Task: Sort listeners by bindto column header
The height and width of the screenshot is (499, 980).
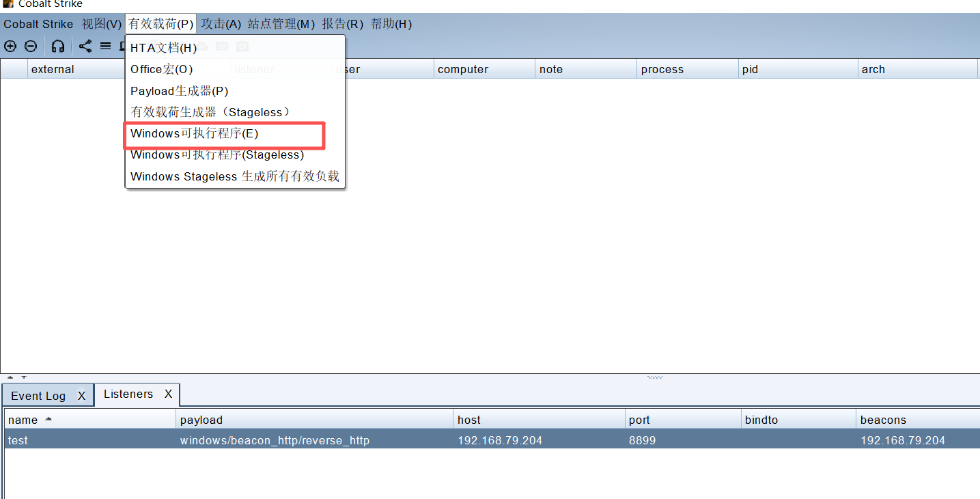Action: pyautogui.click(x=798, y=420)
